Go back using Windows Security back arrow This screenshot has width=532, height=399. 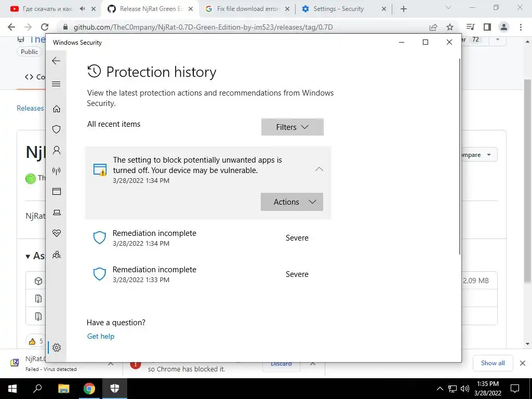[56, 61]
